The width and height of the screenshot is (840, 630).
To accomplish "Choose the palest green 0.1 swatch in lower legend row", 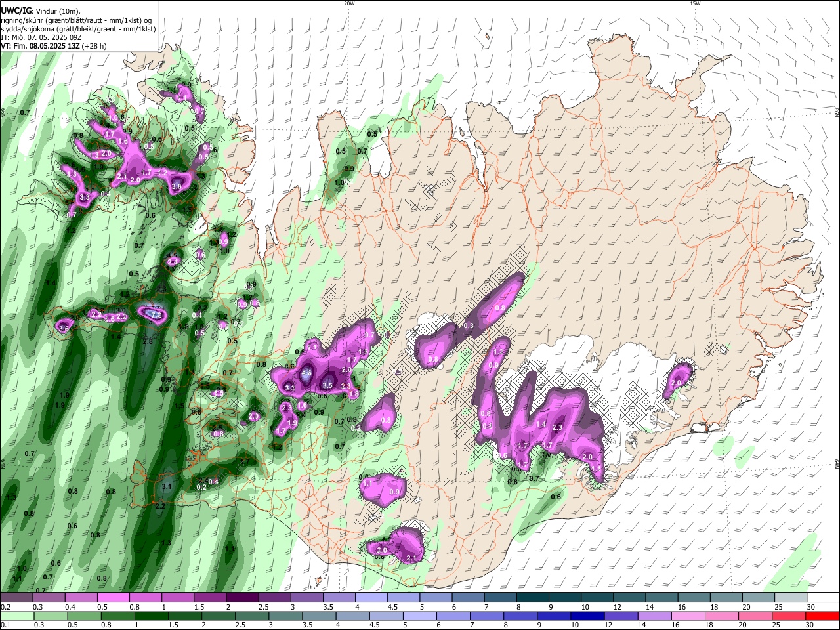I will [16, 616].
